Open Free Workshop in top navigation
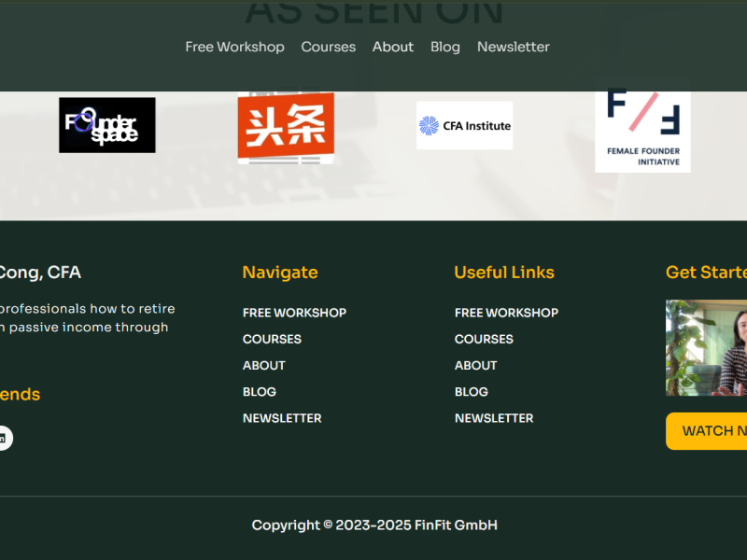This screenshot has height=560, width=747. 234,47
